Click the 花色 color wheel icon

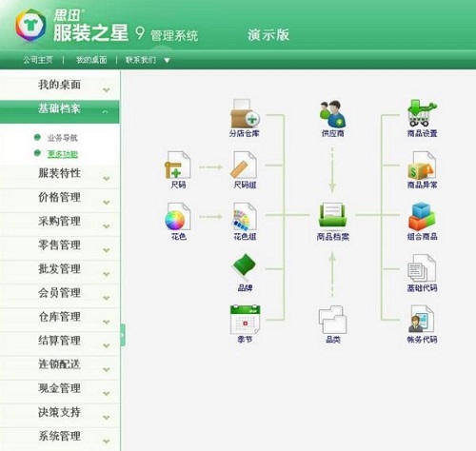pyautogui.click(x=178, y=217)
